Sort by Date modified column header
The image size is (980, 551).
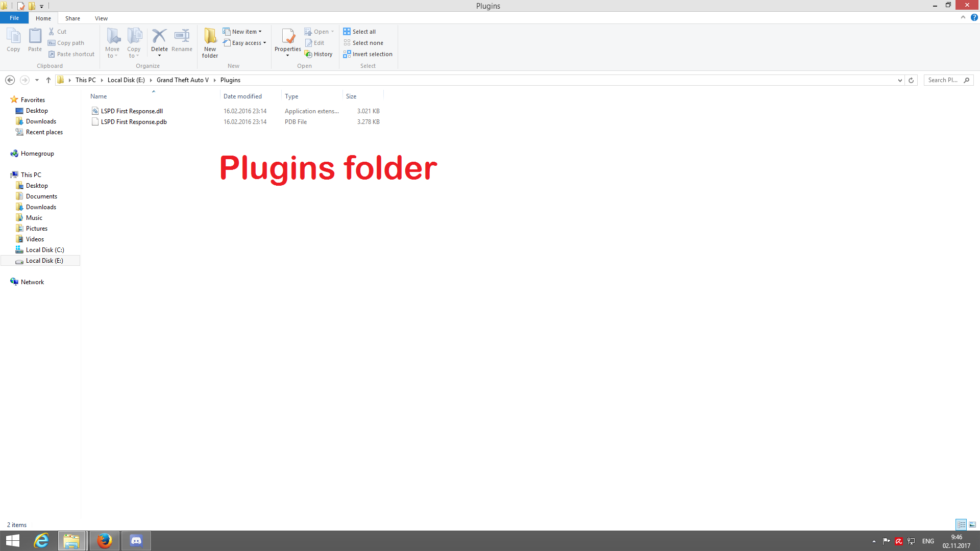coord(242,96)
